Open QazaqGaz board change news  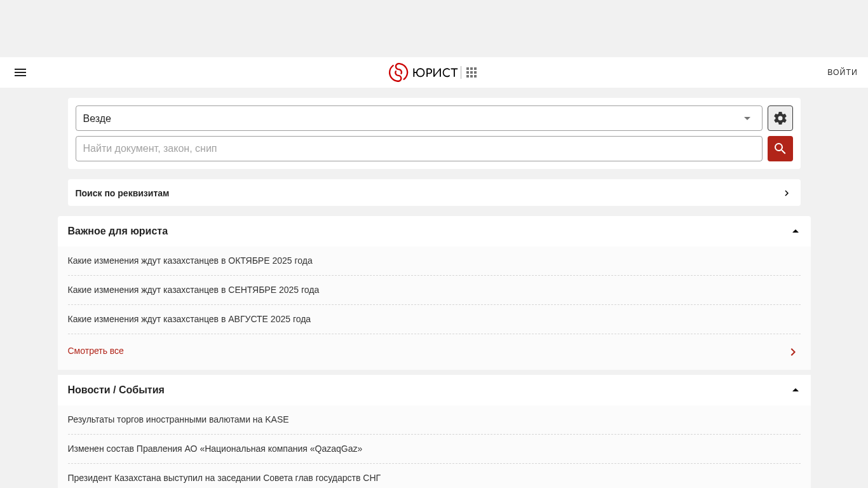coord(215,449)
